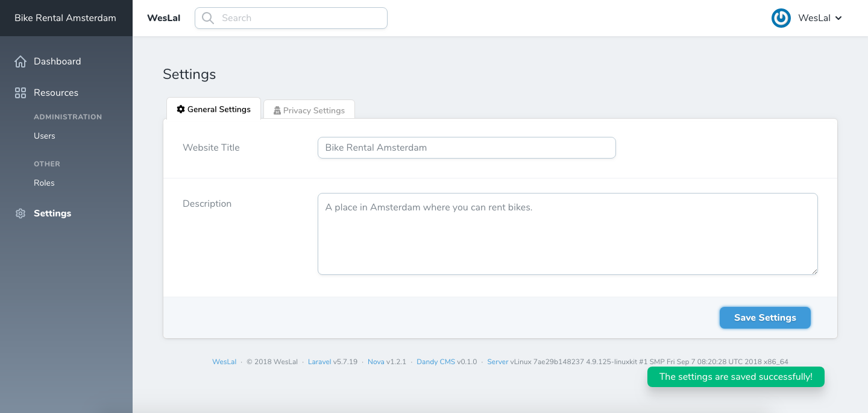The image size is (868, 413).
Task: Click the Settings gear icon in sidebar
Action: (20, 213)
